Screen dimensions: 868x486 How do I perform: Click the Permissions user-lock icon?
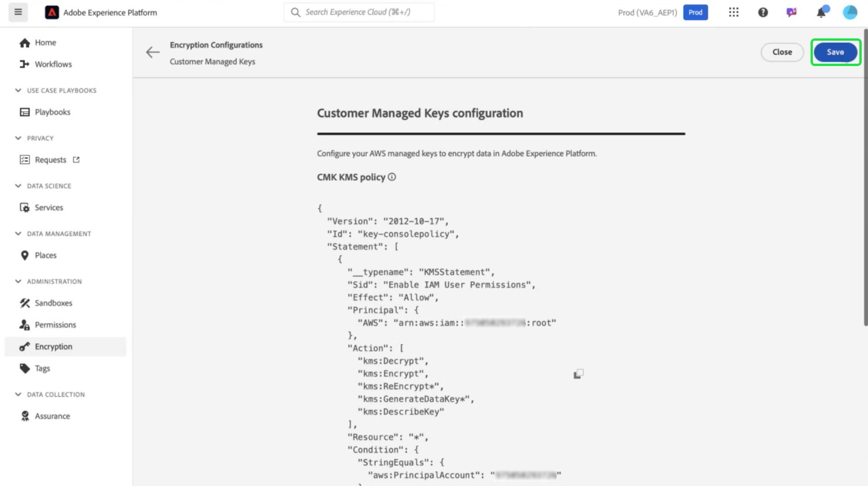point(25,325)
